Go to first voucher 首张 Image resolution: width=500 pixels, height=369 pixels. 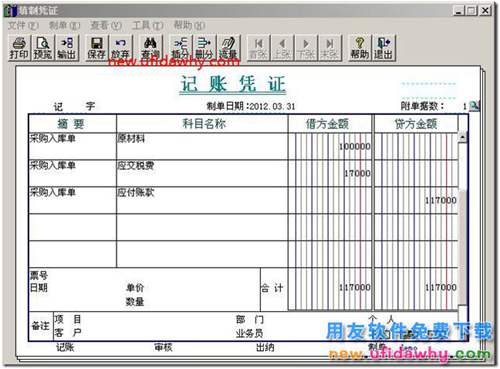click(x=258, y=48)
